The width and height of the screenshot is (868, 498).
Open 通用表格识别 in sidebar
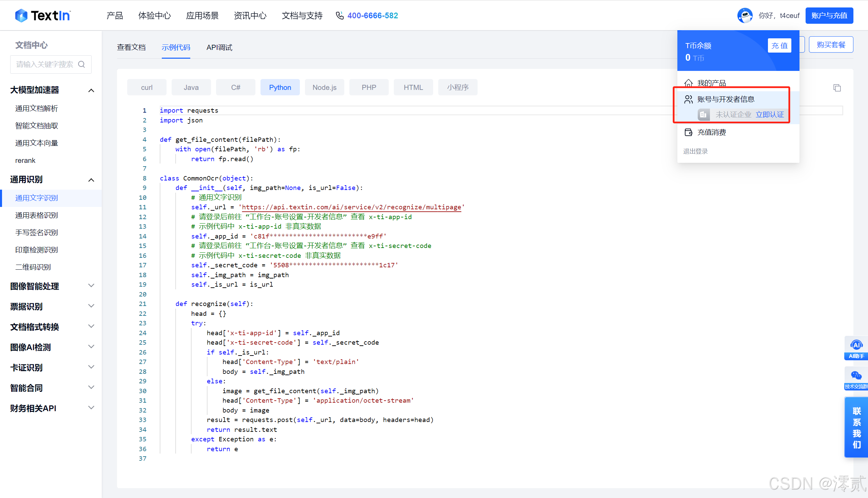[x=37, y=215]
